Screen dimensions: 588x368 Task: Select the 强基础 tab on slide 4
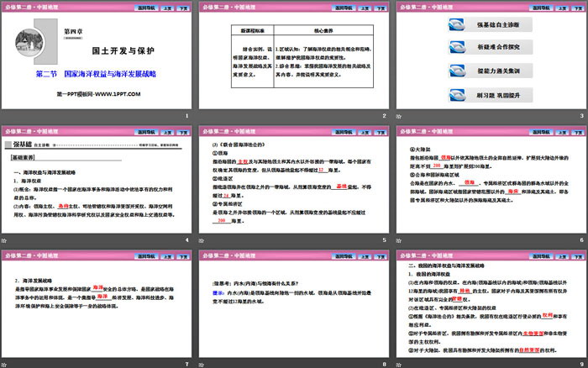tap(21, 144)
